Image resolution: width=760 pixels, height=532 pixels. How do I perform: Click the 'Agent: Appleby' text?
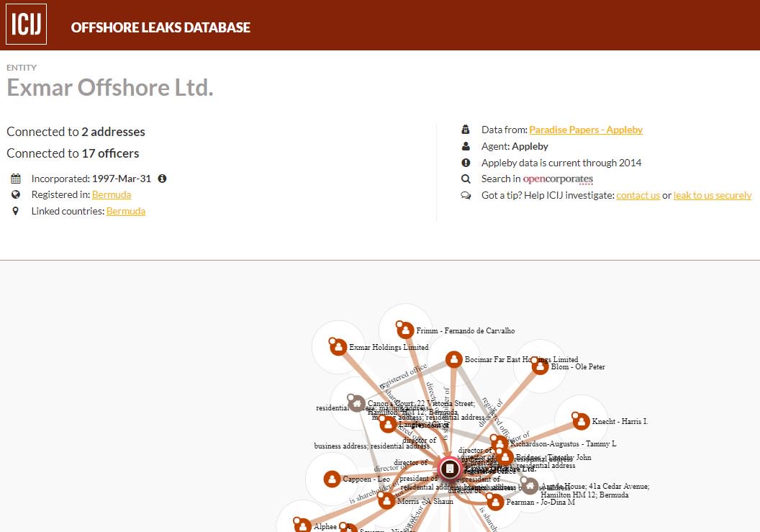point(515,146)
